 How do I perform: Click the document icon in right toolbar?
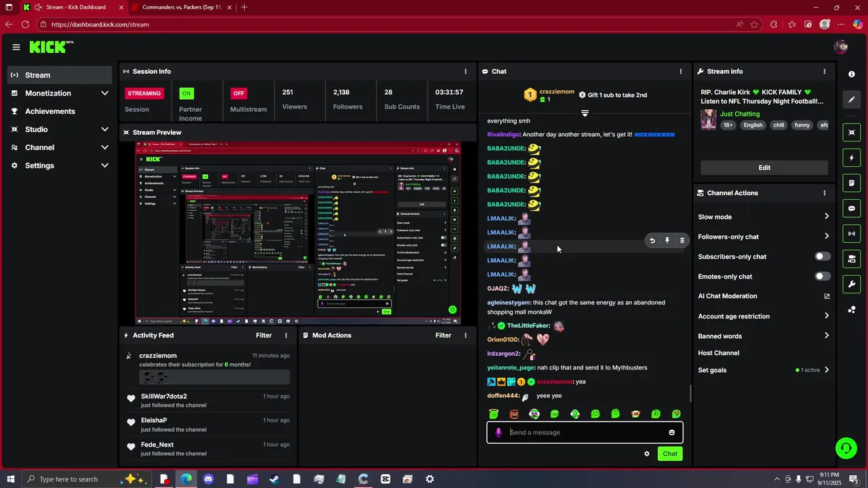[x=852, y=183]
